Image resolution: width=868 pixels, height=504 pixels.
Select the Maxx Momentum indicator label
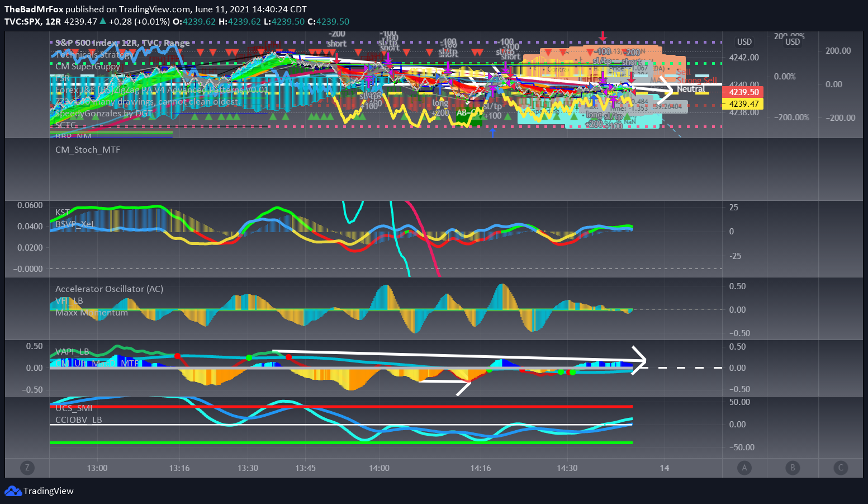[92, 312]
